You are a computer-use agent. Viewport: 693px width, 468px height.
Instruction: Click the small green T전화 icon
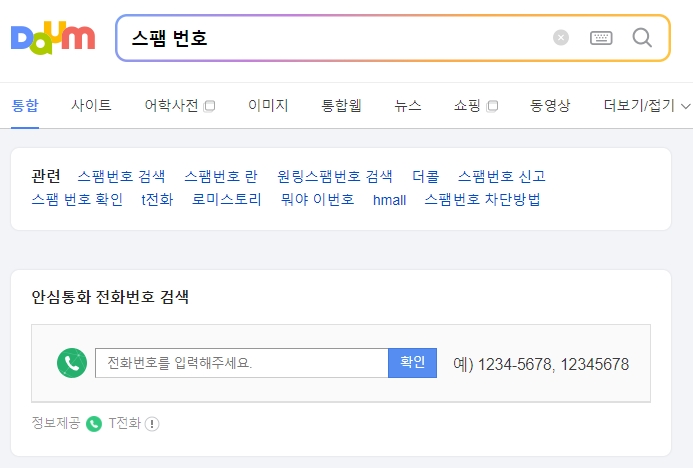(x=94, y=423)
